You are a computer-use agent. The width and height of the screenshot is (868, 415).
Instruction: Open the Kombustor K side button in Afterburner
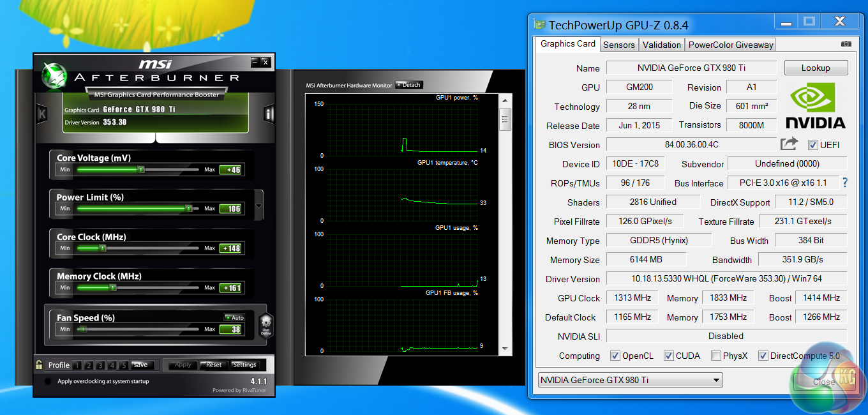(x=42, y=114)
